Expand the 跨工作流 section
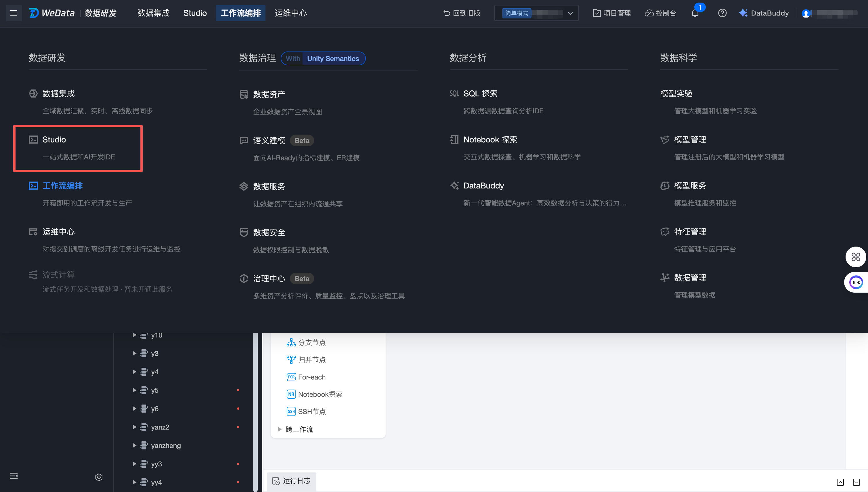This screenshot has height=492, width=868. (280, 429)
